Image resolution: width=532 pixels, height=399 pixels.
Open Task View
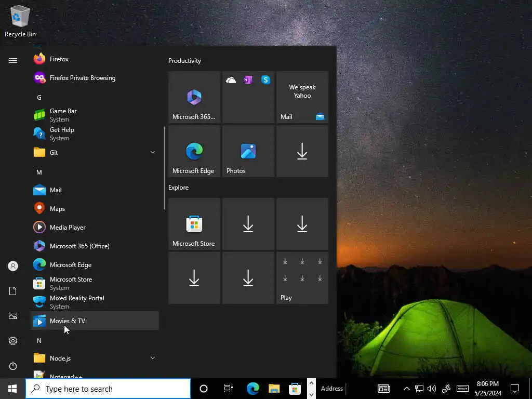point(229,389)
